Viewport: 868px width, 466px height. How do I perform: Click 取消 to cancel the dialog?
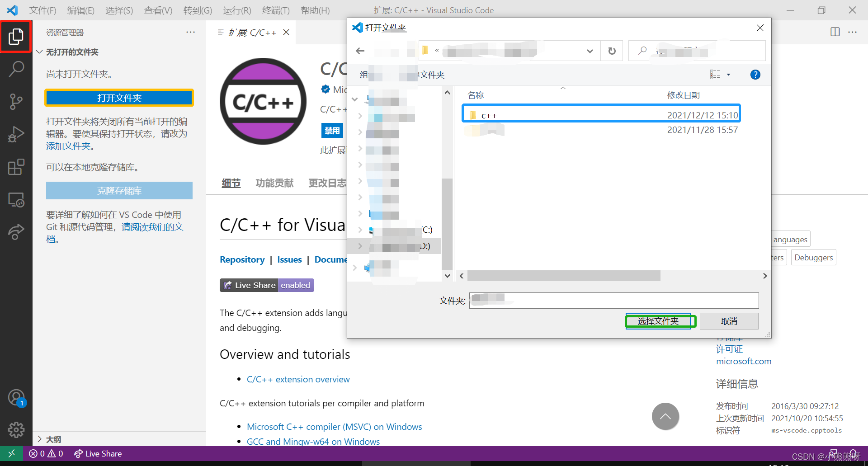pyautogui.click(x=729, y=321)
